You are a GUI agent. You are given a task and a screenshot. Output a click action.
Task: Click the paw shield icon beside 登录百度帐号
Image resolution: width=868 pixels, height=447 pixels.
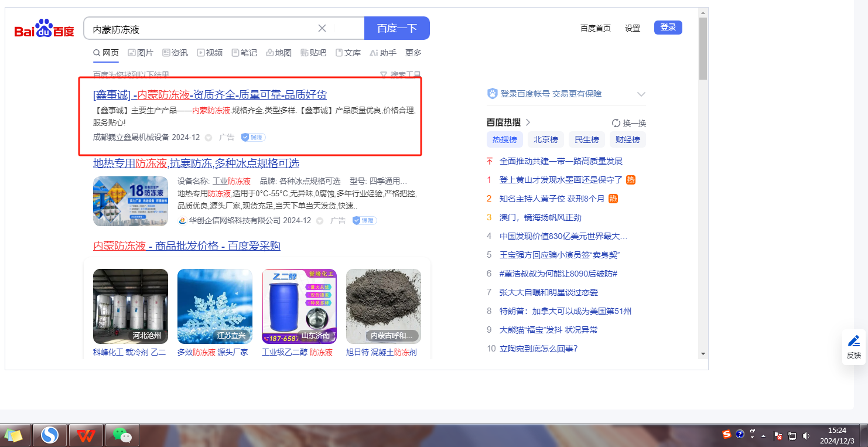pos(493,94)
